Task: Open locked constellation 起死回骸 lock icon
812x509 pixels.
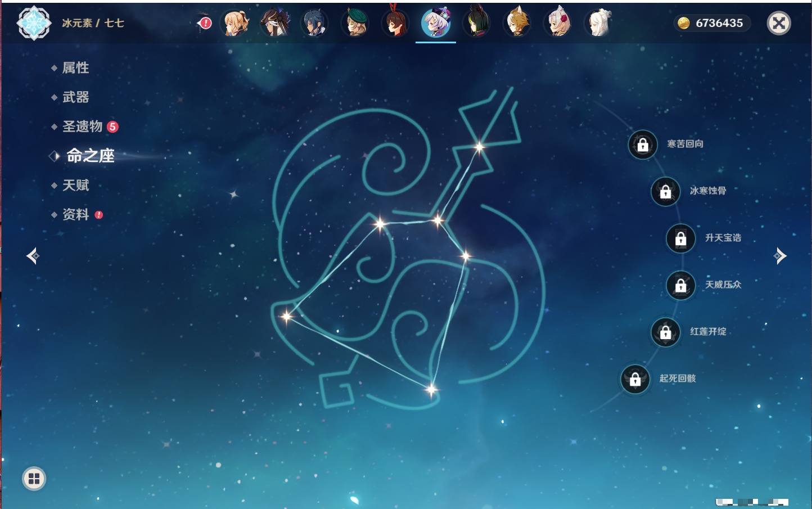Action: pyautogui.click(x=635, y=379)
